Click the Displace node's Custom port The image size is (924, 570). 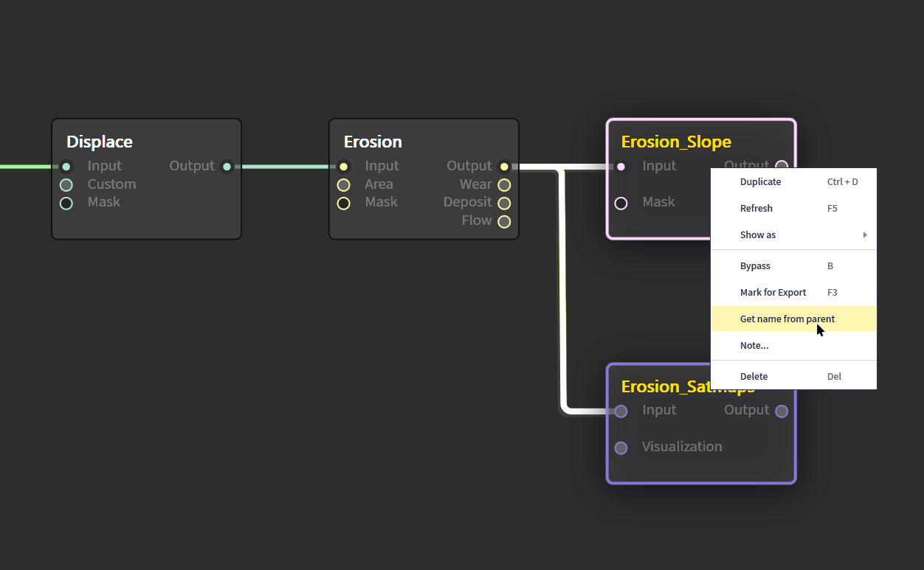coord(66,185)
